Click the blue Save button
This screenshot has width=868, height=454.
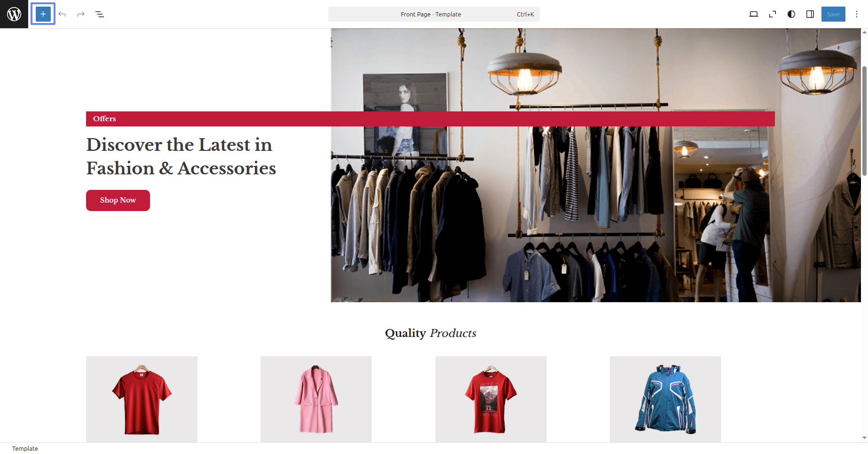point(833,14)
